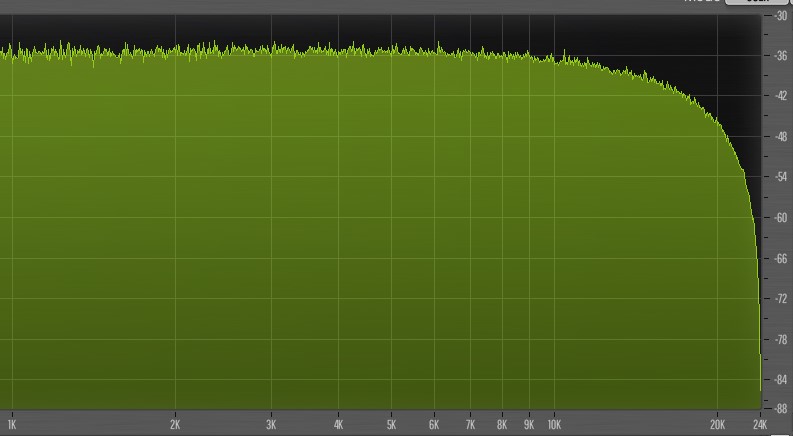Click the -66 dB scale label
793x436 pixels.
[x=779, y=258]
